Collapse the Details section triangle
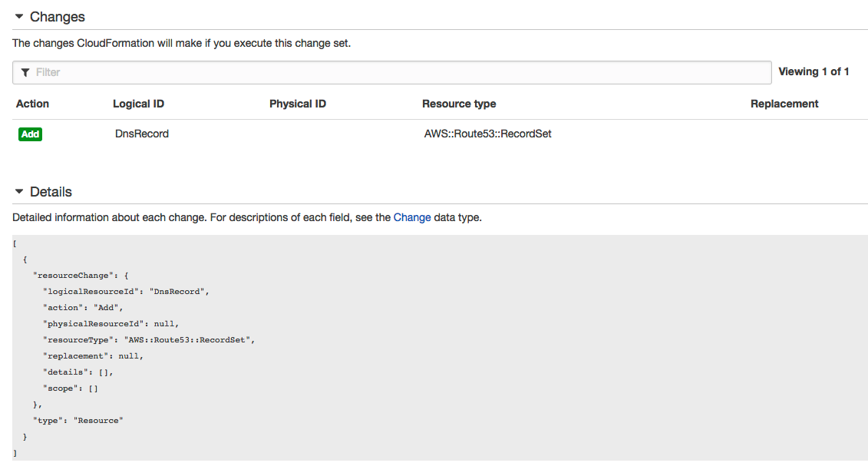 coord(19,191)
